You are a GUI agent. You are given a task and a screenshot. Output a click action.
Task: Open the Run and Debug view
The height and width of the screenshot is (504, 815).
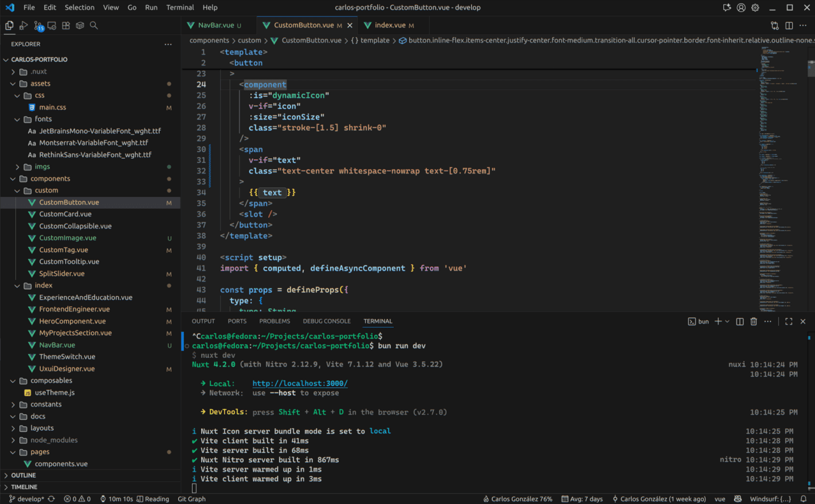click(23, 26)
